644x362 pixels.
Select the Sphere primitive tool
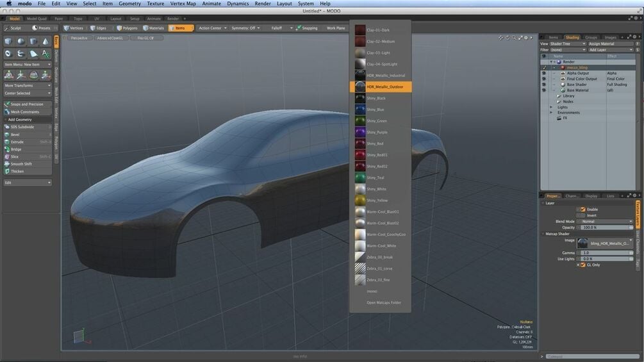tap(21, 42)
